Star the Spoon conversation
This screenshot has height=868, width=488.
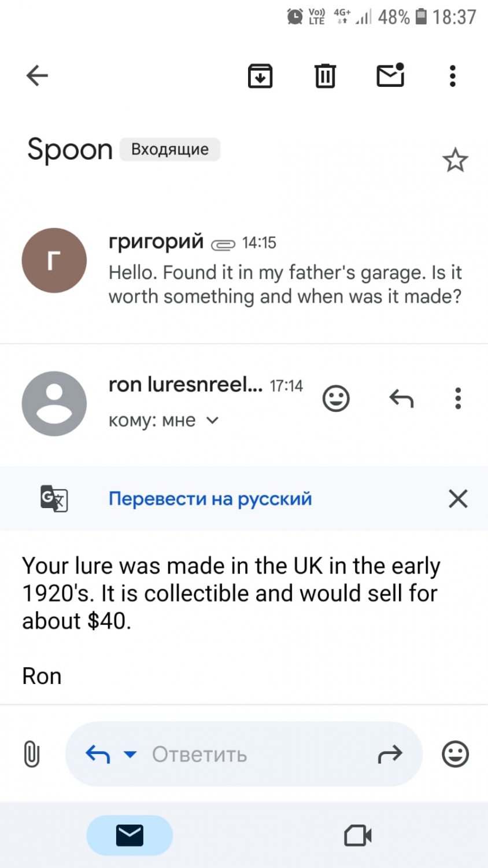[455, 160]
